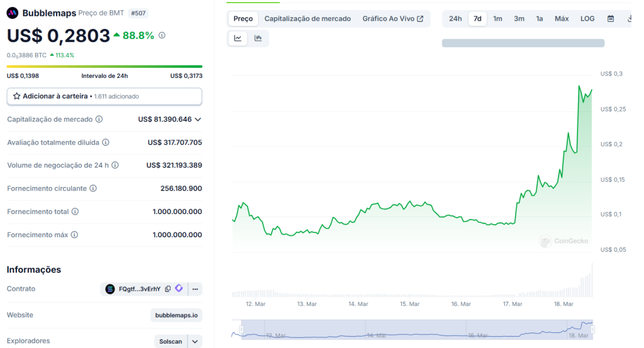
Task: Show info for Fornecimento máx
Action: pos(74,235)
